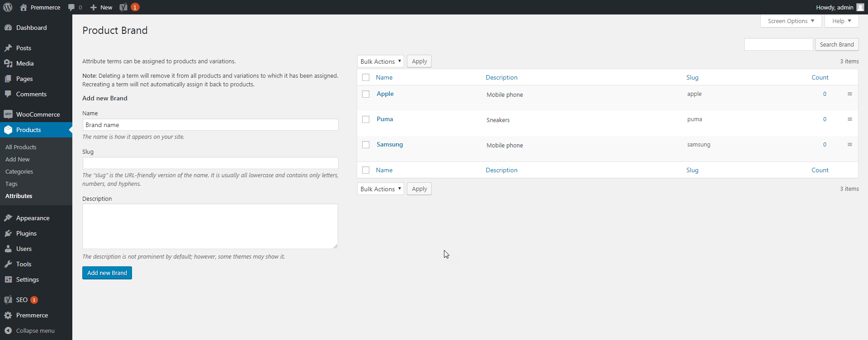
Task: Click the Collapse menu arrow icon
Action: [x=8, y=331]
